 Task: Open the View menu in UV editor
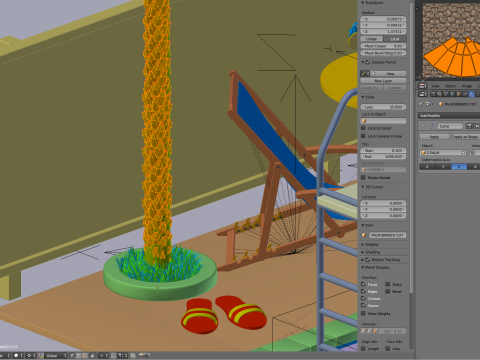(x=435, y=86)
